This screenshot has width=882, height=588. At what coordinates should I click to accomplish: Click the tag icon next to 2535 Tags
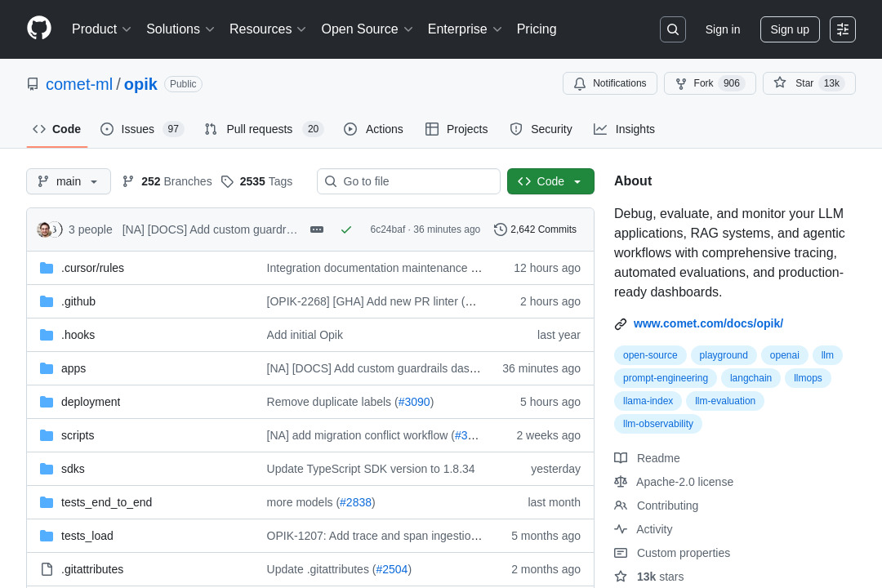227,181
